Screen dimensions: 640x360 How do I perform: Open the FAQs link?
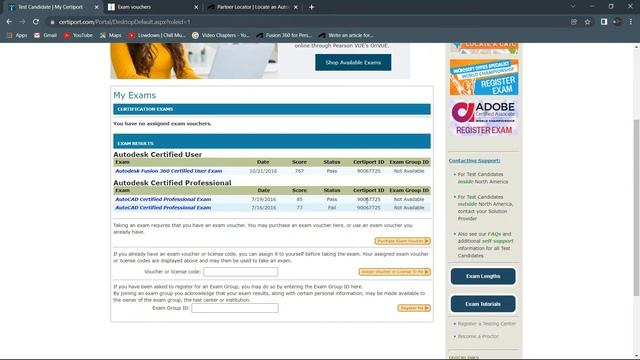pyautogui.click(x=494, y=234)
